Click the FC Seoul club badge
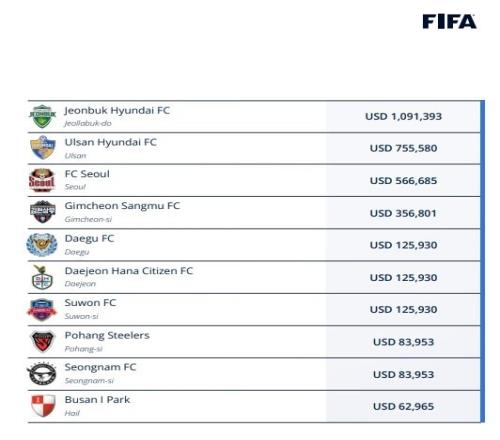500x440 pixels. [42, 180]
